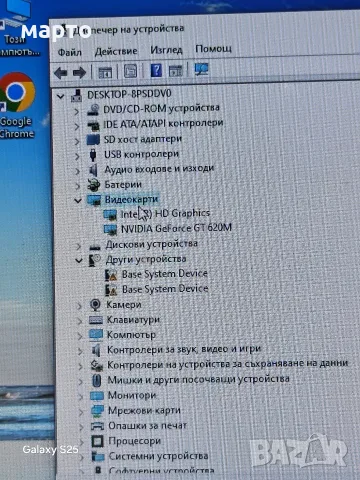Image resolution: width=360 pixels, height=480 pixels.
Task: Select Мишки и други посочващи устройства
Action: tap(198, 380)
